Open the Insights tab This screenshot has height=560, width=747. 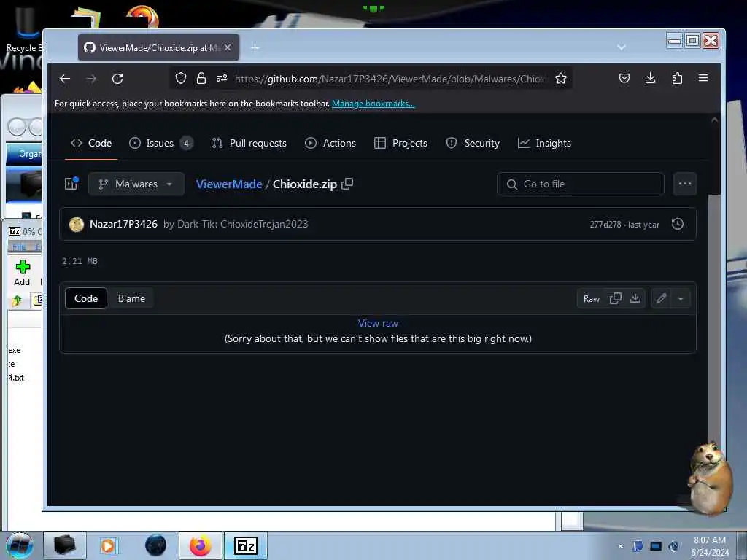point(544,144)
